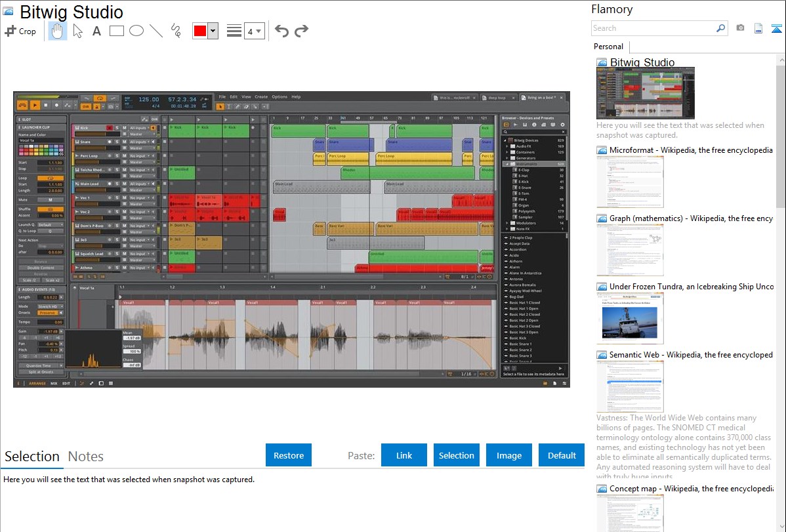The height and width of the screenshot is (532, 786).
Task: Activate the hand pan tool
Action: tap(57, 31)
